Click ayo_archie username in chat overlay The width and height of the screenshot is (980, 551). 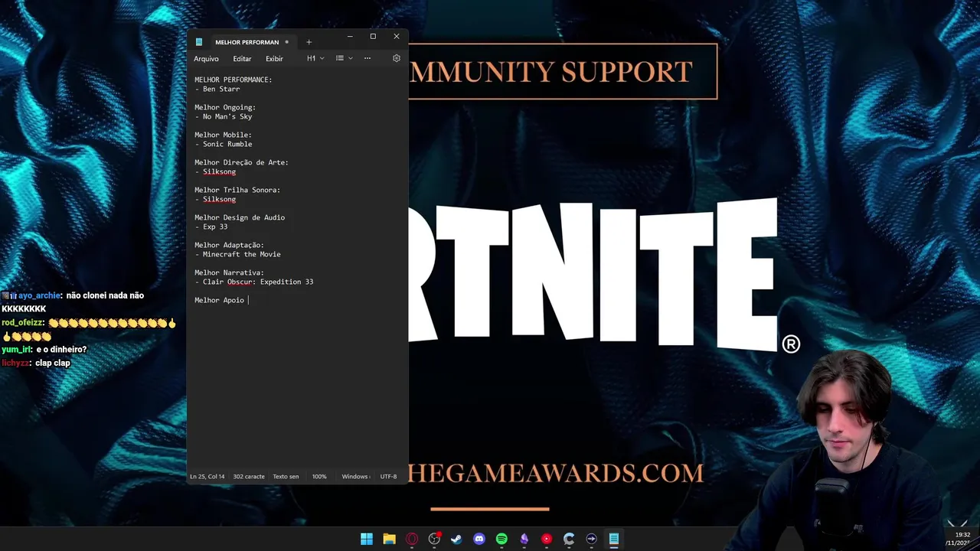[40, 295]
